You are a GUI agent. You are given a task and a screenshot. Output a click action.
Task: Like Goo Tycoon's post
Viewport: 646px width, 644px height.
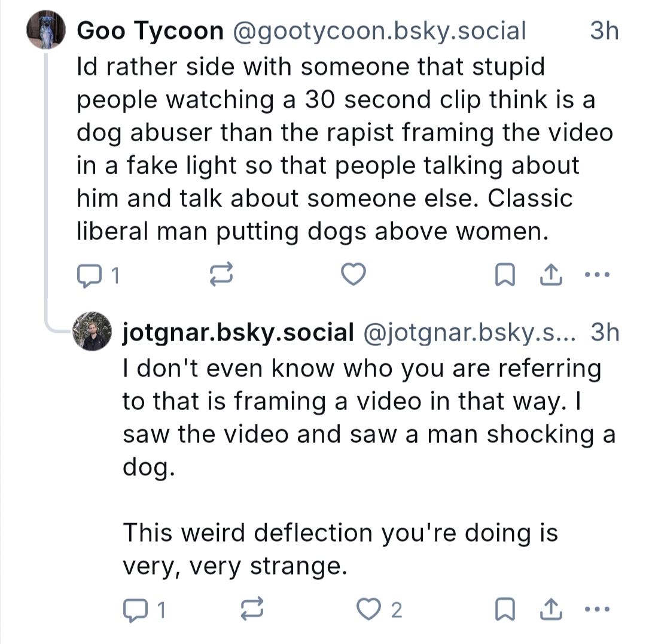[x=353, y=275]
